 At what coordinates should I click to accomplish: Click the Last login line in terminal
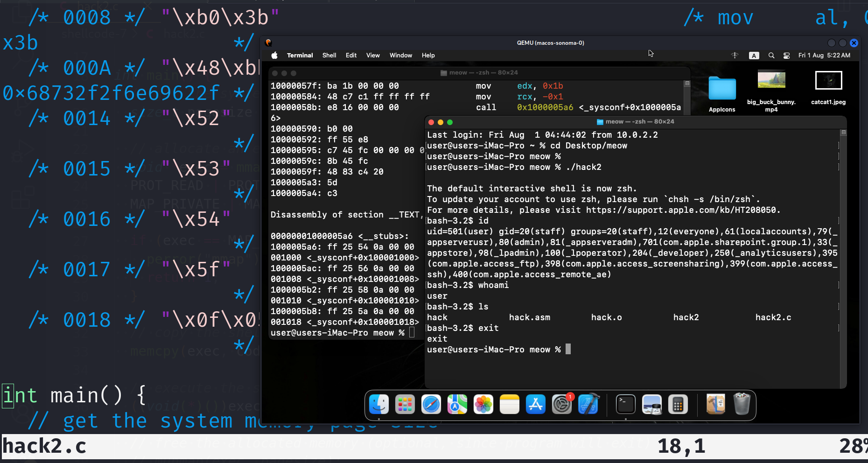pos(542,135)
